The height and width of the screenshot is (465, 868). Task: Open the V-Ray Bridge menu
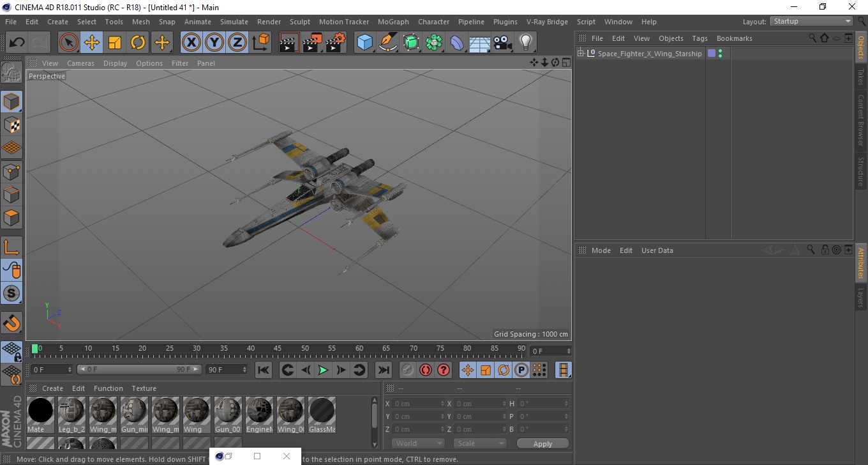click(x=547, y=22)
